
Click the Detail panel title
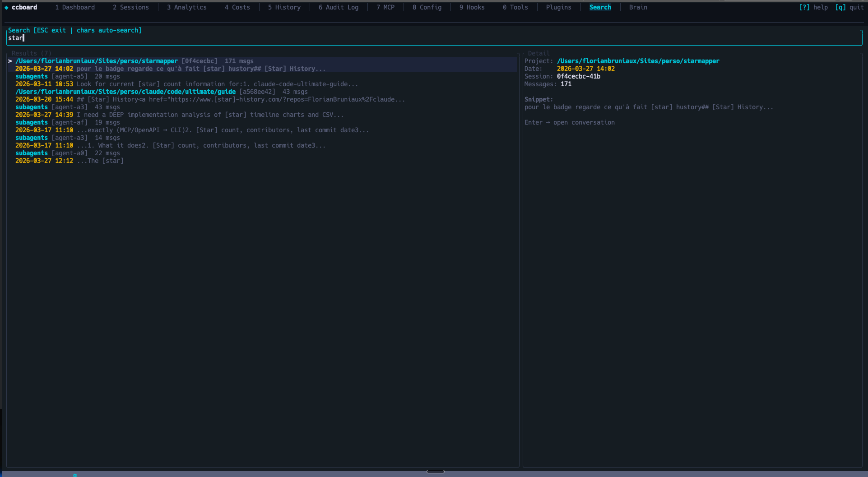click(539, 53)
